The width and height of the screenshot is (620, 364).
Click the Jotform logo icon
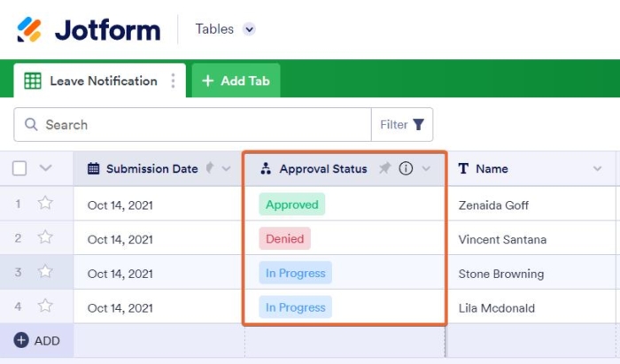pos(29,29)
